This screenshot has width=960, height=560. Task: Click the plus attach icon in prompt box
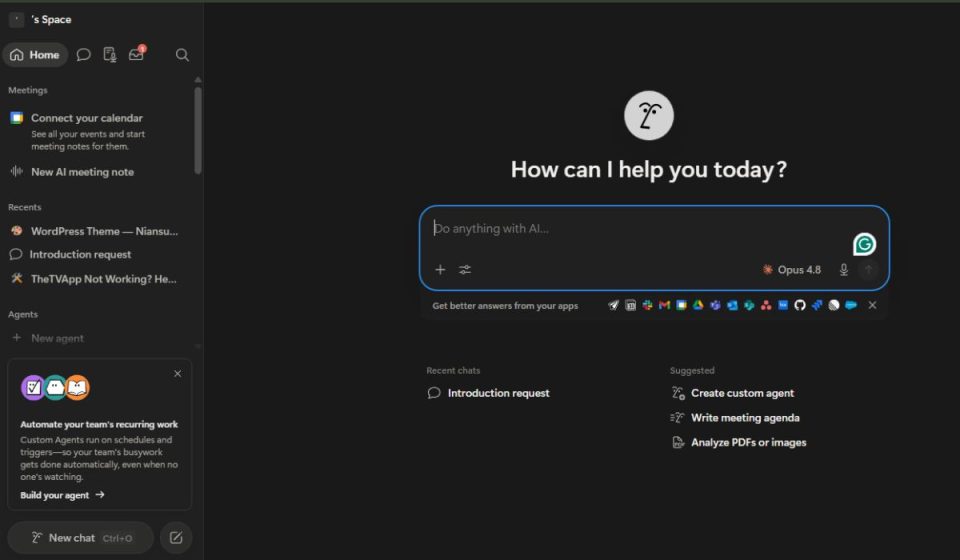440,269
